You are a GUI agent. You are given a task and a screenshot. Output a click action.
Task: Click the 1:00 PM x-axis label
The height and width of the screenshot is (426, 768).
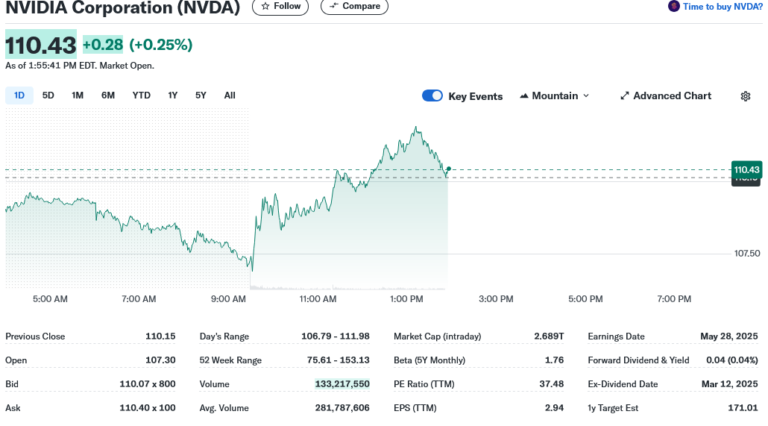click(407, 299)
